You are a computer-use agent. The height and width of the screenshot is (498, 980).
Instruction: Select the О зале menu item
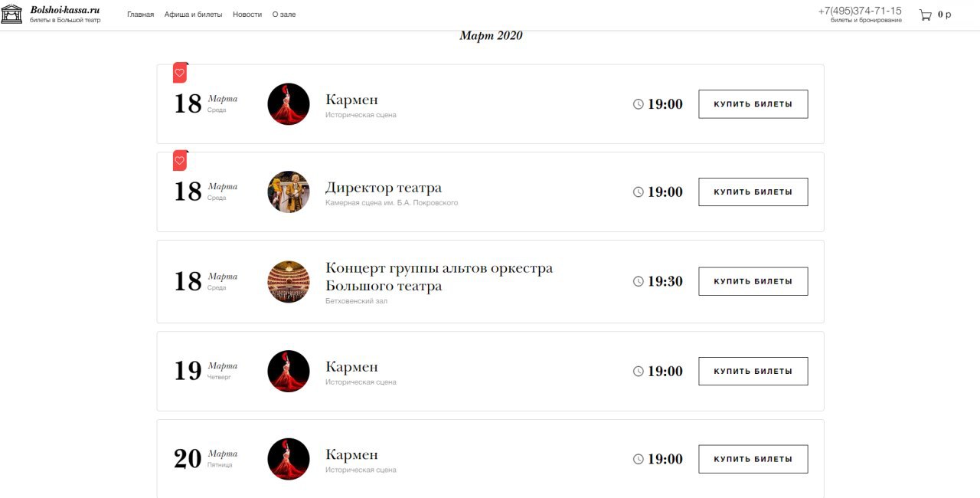pyautogui.click(x=284, y=15)
